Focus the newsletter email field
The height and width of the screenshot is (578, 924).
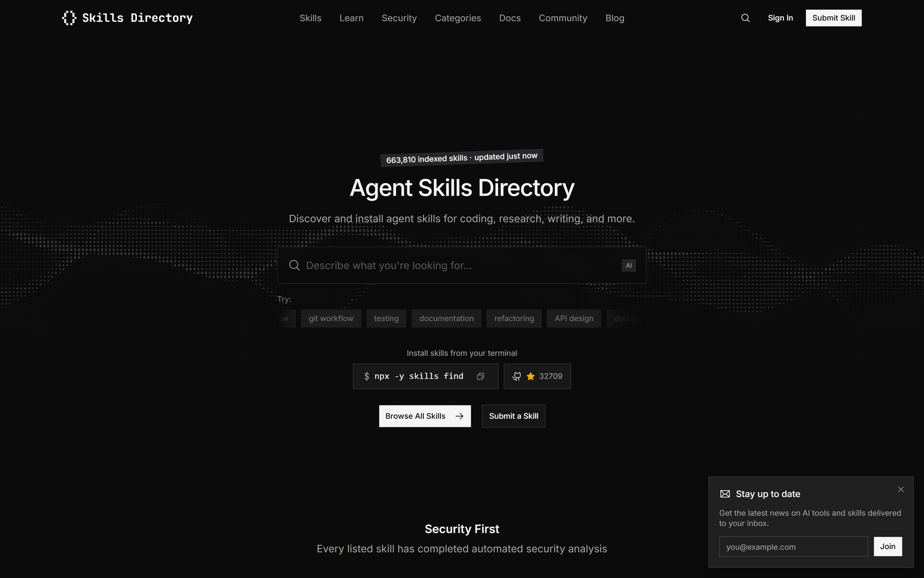point(793,547)
